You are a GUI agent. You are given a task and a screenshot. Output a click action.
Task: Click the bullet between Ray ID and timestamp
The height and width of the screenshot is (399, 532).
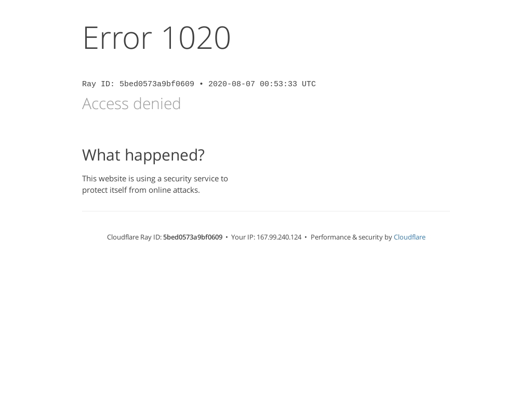[x=201, y=84]
